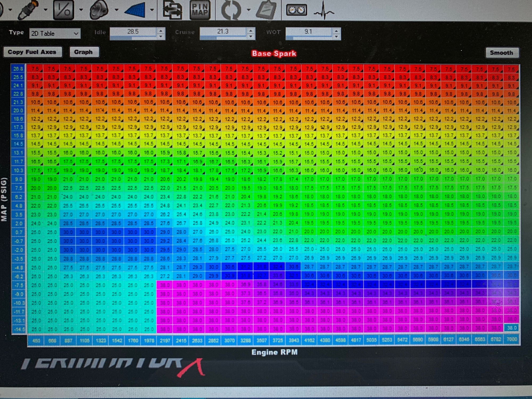Image resolution: width=532 pixels, height=399 pixels.
Task: Open the turbo boost icon
Action: [99, 10]
